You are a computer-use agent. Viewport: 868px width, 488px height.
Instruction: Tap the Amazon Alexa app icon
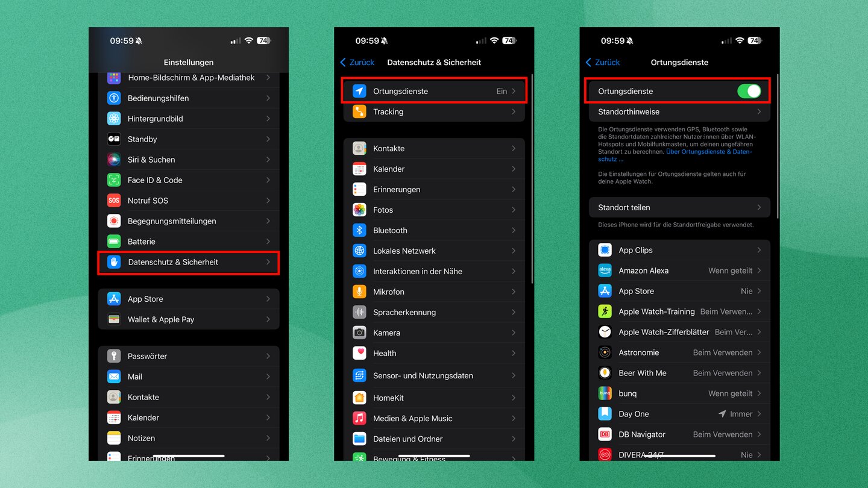605,271
